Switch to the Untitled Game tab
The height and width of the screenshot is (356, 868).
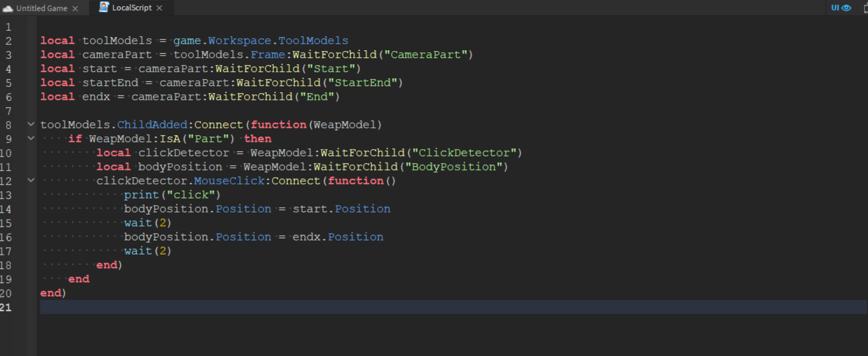click(42, 8)
